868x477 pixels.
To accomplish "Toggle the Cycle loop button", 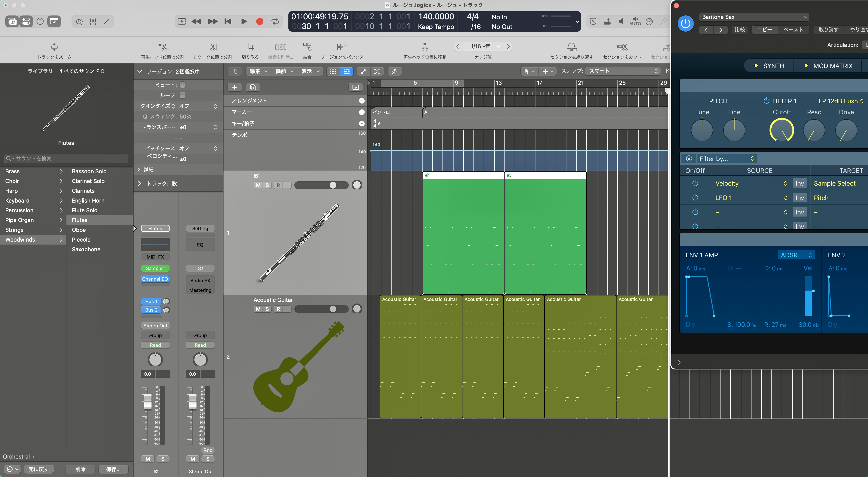I will tap(275, 22).
